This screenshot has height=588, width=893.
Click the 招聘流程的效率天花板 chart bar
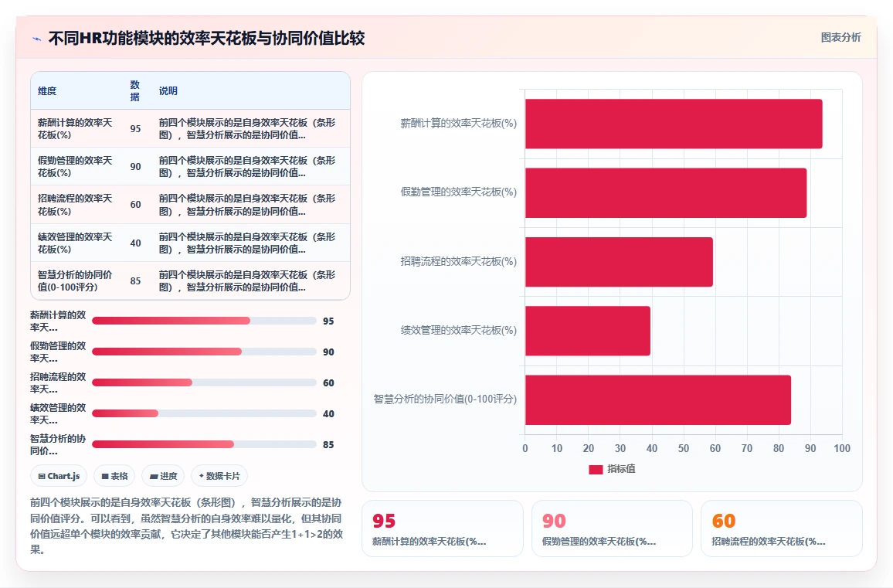coord(619,261)
